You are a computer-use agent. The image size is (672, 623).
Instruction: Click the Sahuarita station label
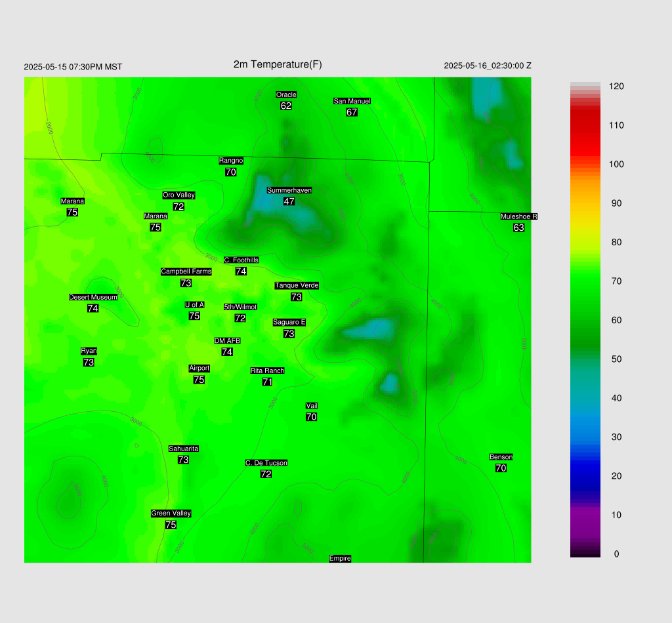(184, 449)
